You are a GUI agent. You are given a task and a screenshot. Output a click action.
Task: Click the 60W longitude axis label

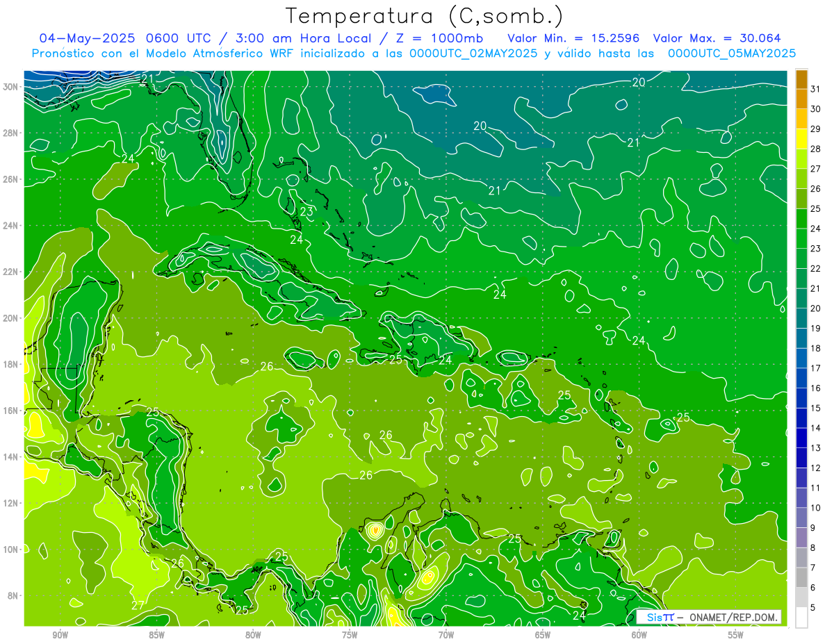point(639,635)
